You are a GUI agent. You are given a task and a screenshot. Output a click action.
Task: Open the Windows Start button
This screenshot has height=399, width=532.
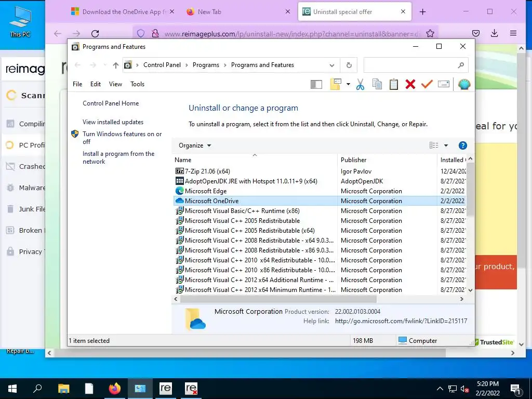(x=12, y=389)
